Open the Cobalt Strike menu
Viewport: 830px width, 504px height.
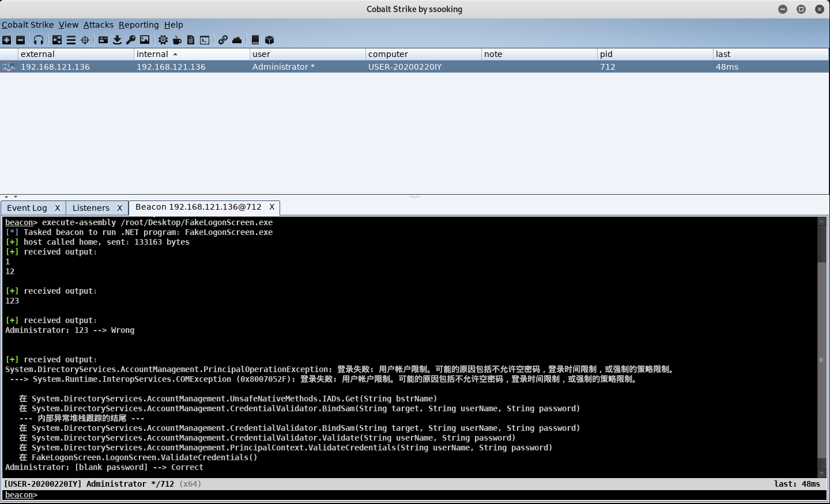[x=28, y=25]
